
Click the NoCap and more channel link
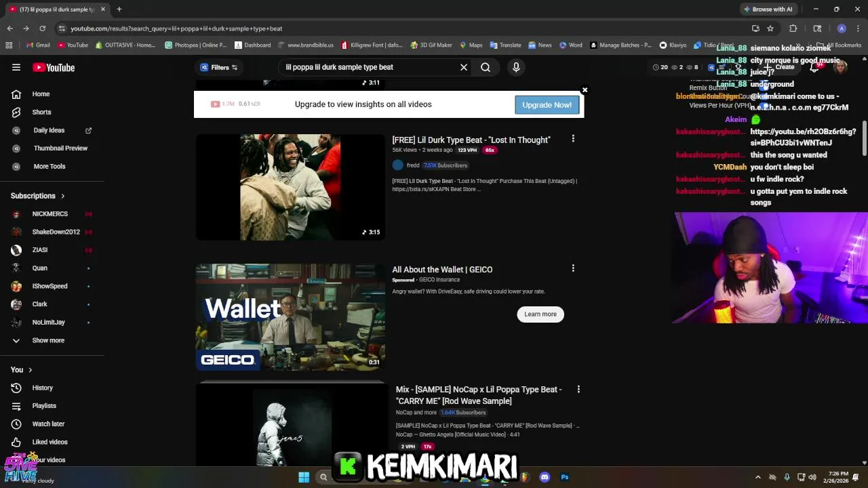[416, 412]
